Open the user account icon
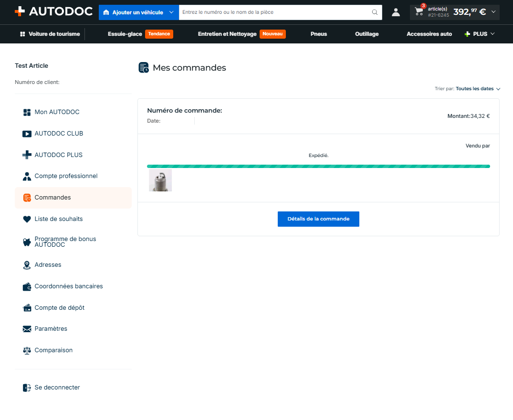The image size is (513, 420). point(396,12)
